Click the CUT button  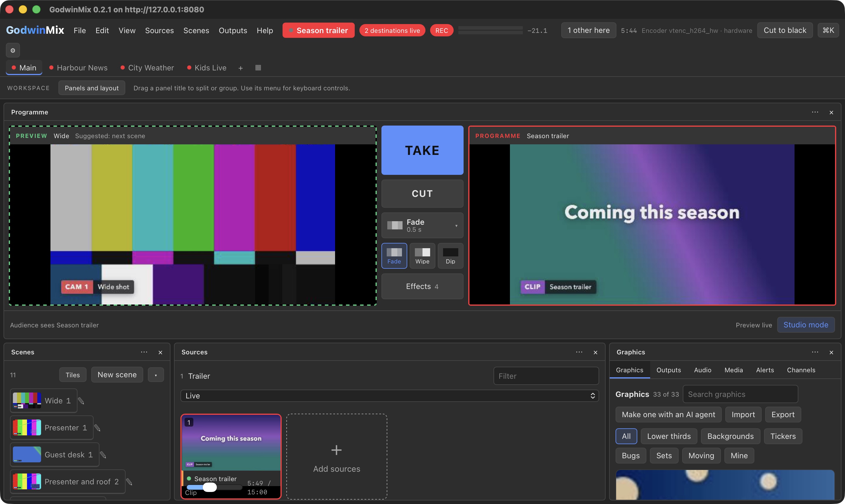tap(422, 194)
